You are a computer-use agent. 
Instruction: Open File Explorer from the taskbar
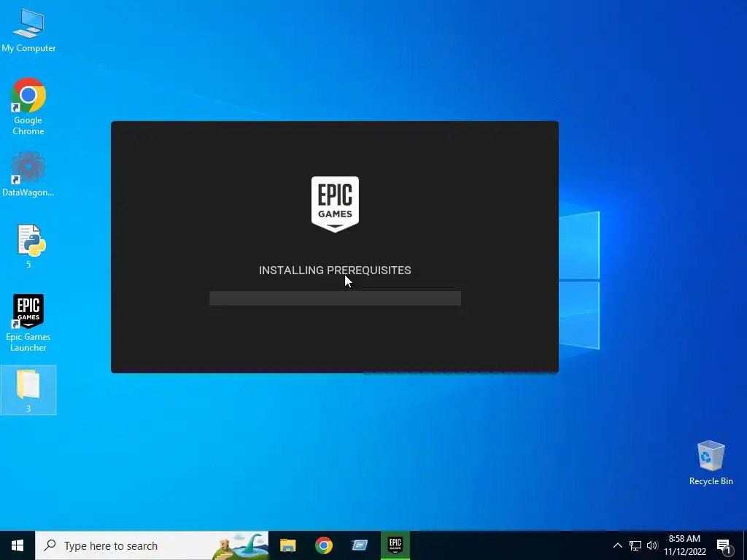click(x=287, y=545)
